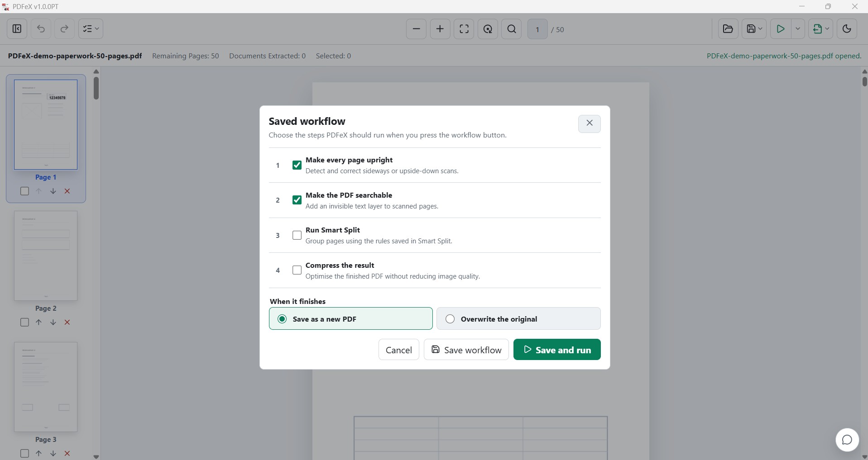The width and height of the screenshot is (868, 460).
Task: Move Page 3 down arrow
Action: pos(53,453)
